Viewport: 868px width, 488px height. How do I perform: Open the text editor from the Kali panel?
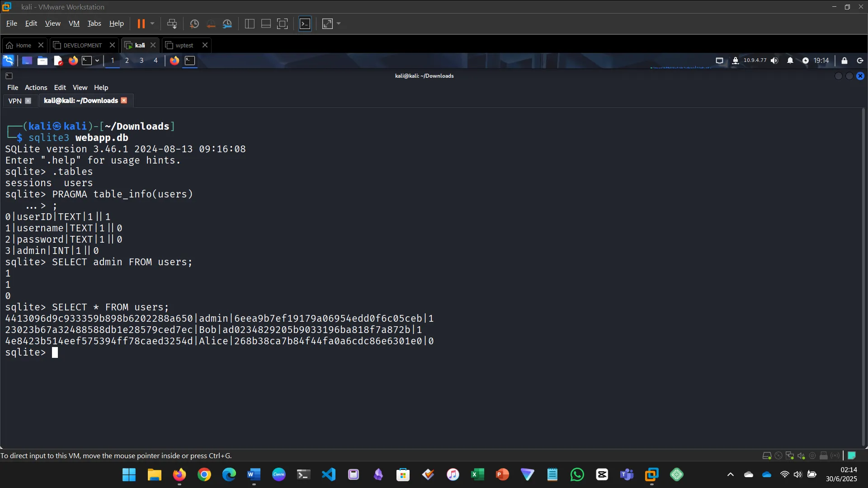58,60
